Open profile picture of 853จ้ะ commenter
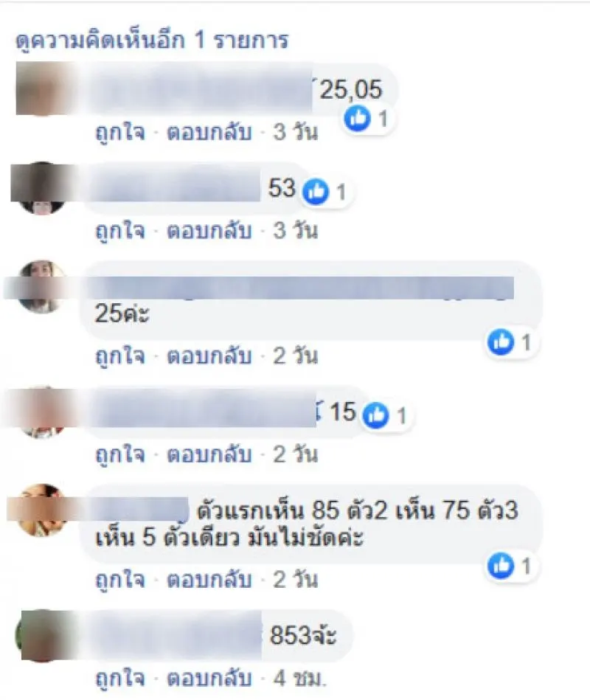 43,635
